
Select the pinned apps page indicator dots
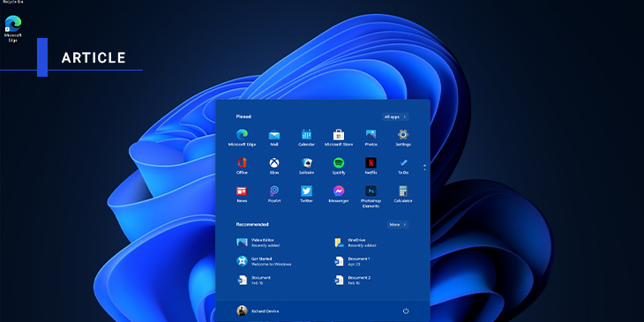point(424,167)
